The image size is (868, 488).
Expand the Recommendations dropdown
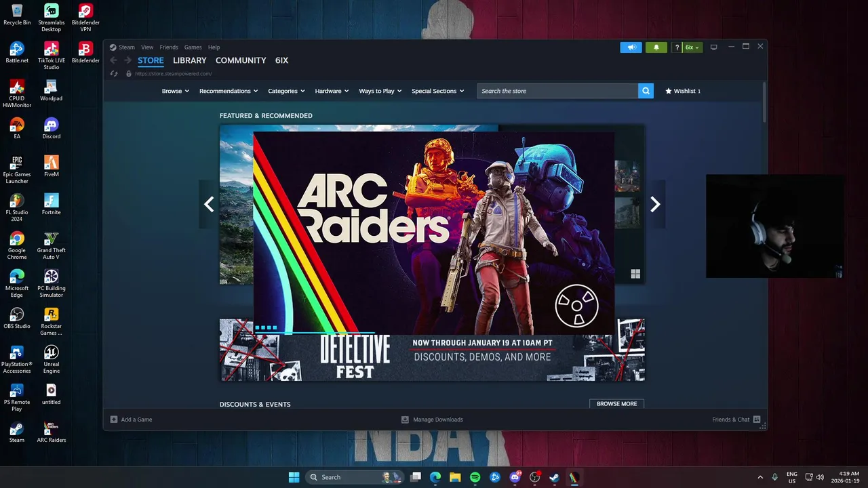tap(228, 91)
